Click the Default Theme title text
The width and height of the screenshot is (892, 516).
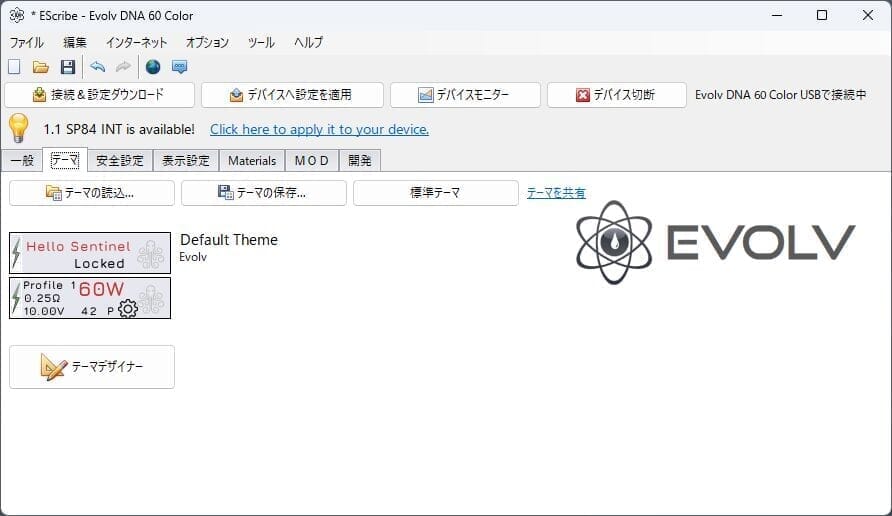point(229,240)
